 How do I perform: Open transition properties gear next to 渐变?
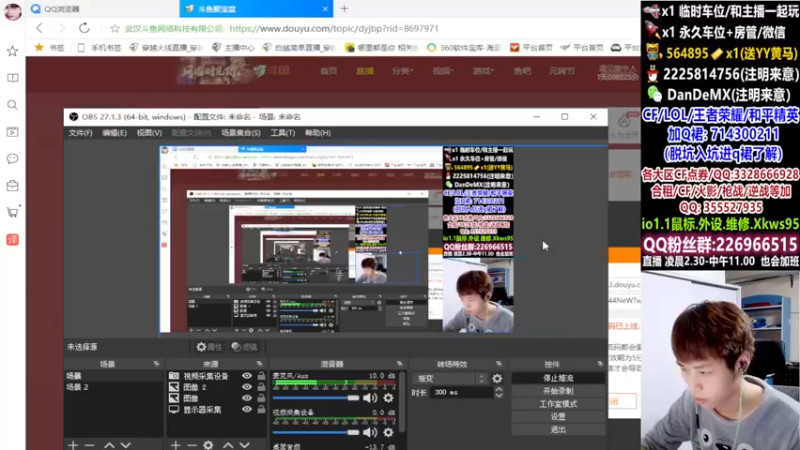(x=497, y=379)
